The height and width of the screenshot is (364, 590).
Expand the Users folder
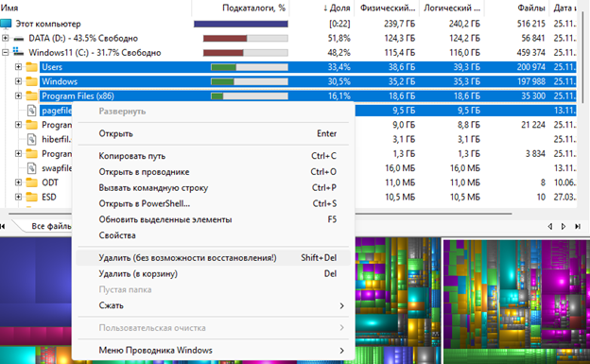click(x=18, y=67)
